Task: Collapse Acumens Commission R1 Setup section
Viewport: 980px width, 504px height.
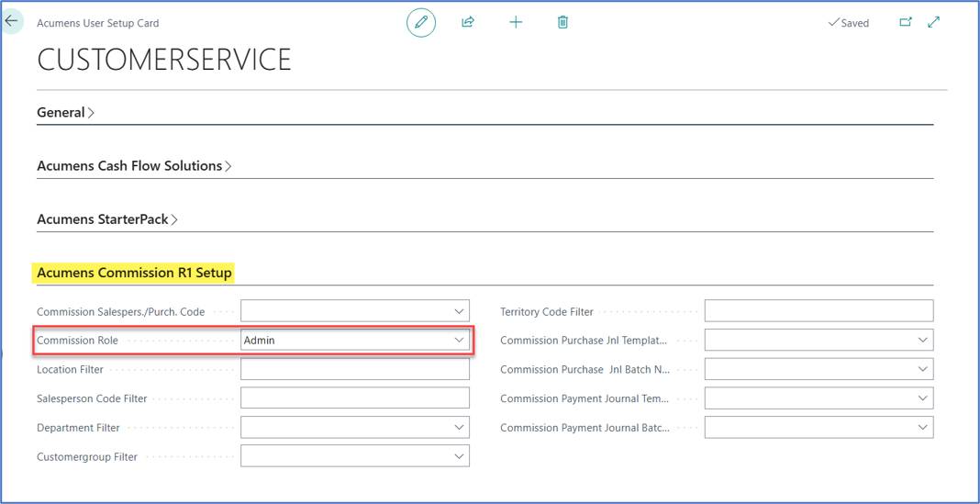Action: (x=134, y=274)
